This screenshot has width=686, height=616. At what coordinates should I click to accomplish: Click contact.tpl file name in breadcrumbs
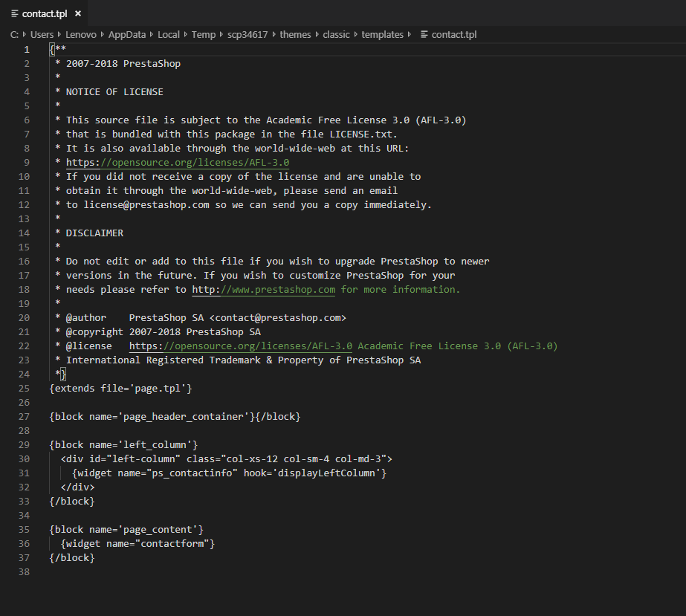coord(455,34)
